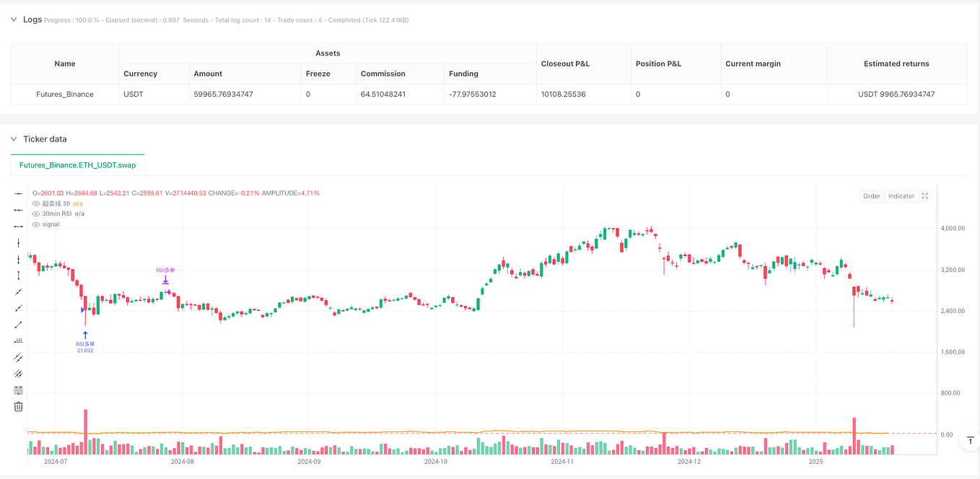Screen dimensions: 980x479
Task: Open the Indicator selector
Action: click(900, 195)
